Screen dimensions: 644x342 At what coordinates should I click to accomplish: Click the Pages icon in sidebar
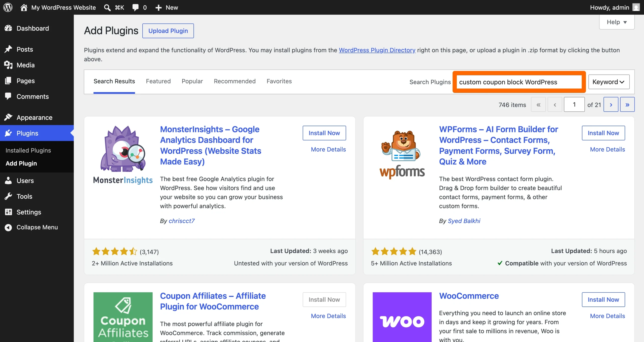point(8,81)
